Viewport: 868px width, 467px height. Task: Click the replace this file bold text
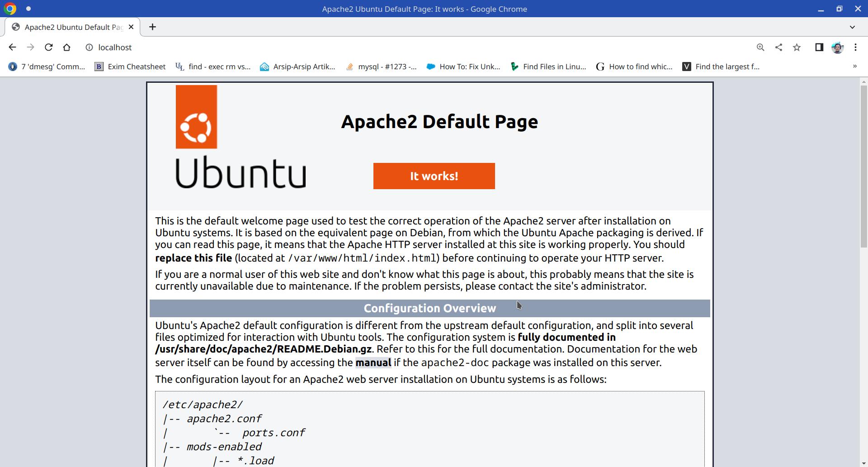tap(193, 258)
